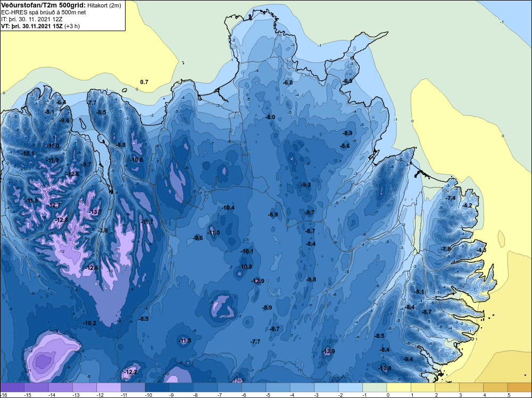
Task: Select the -6.0 temperature label
Action: 288,83
